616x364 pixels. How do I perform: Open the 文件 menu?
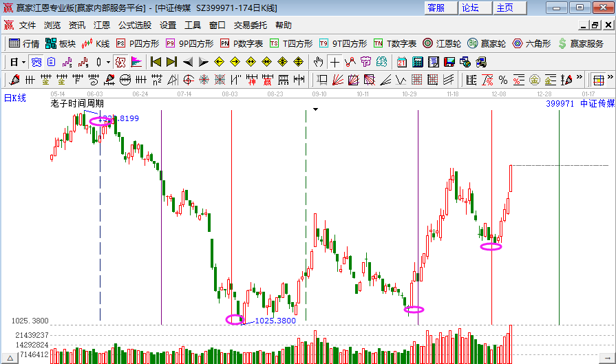(x=28, y=25)
